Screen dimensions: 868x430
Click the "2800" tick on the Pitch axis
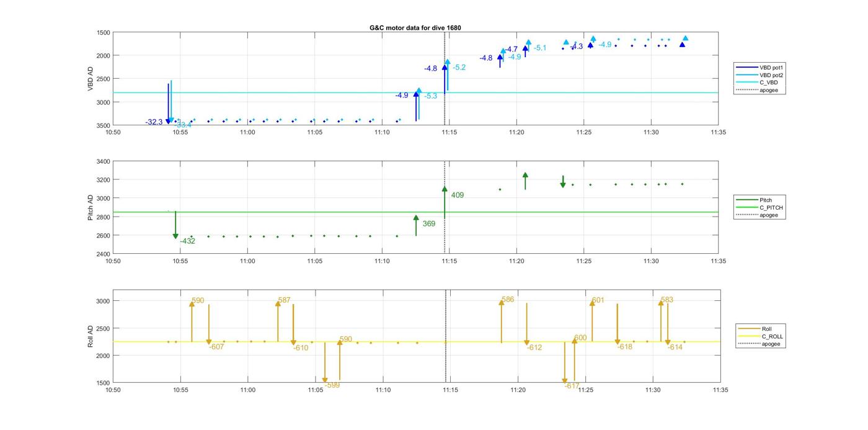(x=104, y=217)
